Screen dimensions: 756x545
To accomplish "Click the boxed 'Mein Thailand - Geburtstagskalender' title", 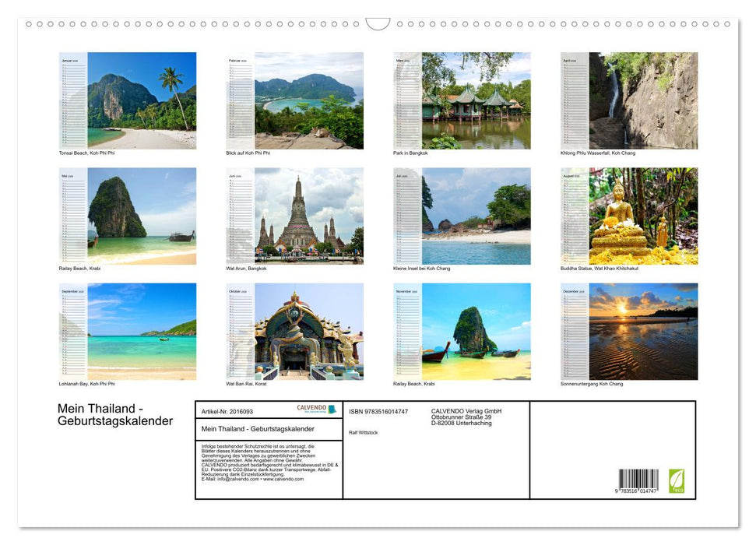I will pos(258,429).
